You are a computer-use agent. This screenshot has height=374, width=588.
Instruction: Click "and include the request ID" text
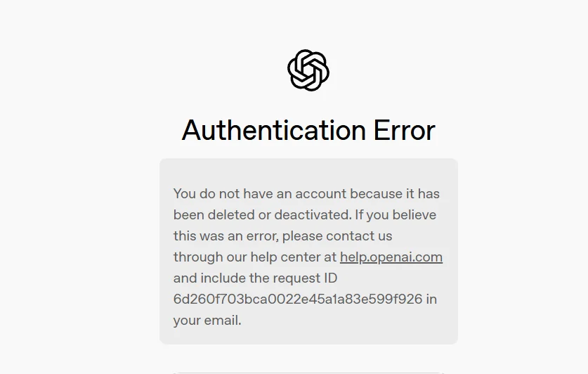(x=256, y=278)
